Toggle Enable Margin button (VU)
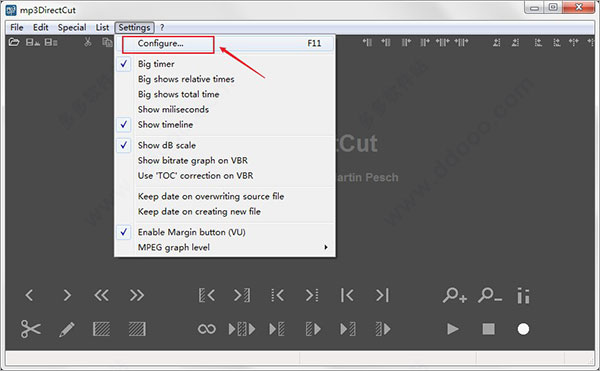This screenshot has height=371, width=600. [x=225, y=232]
